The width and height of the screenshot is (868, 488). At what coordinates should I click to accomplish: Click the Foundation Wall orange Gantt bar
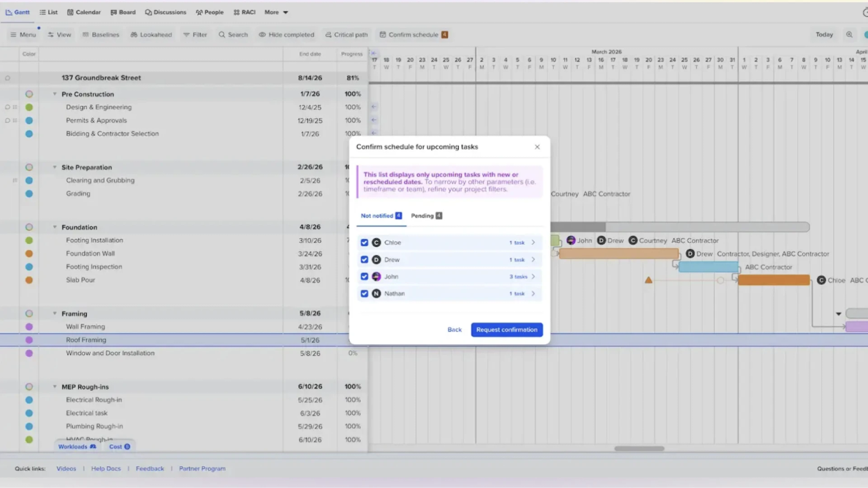point(618,254)
